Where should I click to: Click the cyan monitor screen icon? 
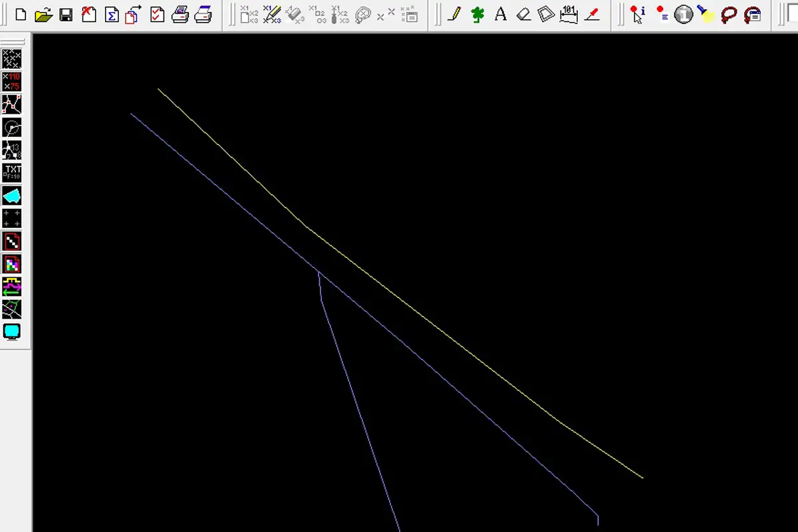point(12,331)
